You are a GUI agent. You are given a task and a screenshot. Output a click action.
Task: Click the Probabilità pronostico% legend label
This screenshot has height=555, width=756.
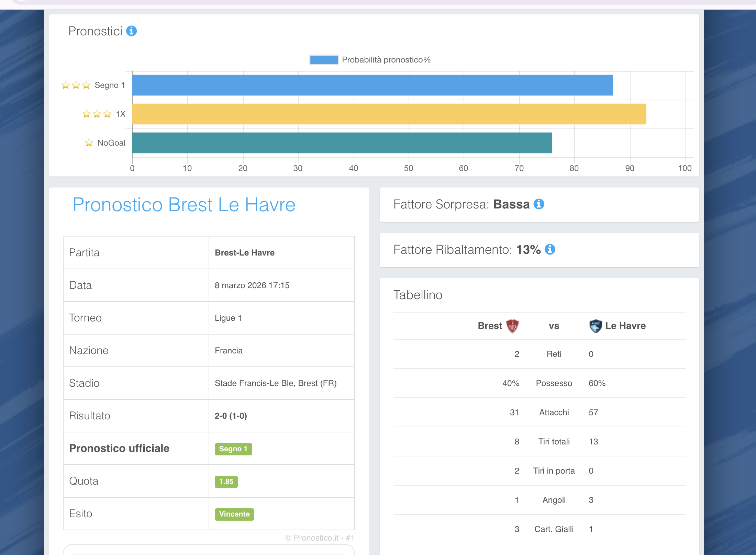(386, 60)
